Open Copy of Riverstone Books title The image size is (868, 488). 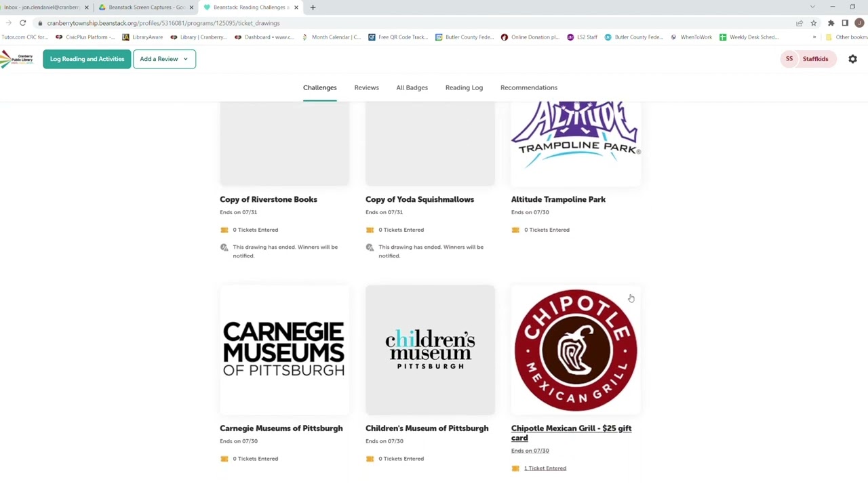click(x=269, y=199)
